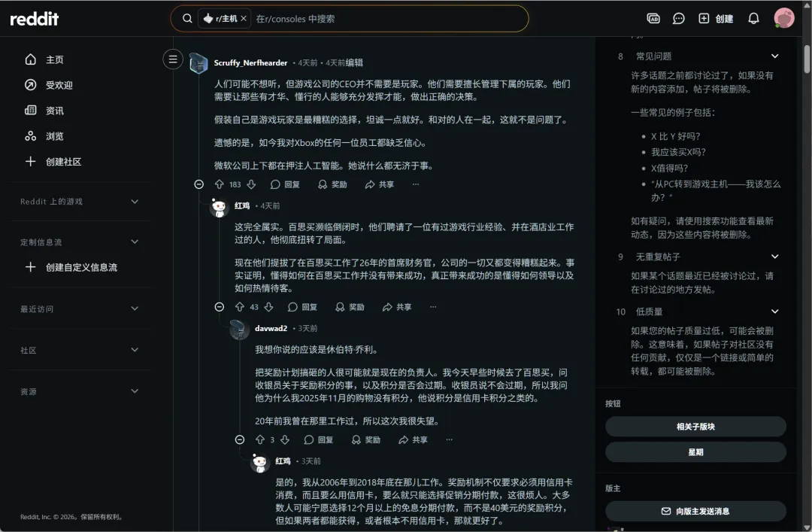Screen dimensions: 812x532
Task: Downvote the comment with 183 points
Action: tap(252, 184)
